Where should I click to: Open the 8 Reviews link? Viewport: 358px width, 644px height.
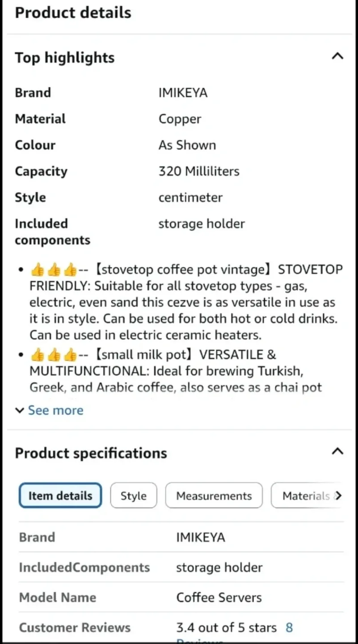point(289,627)
